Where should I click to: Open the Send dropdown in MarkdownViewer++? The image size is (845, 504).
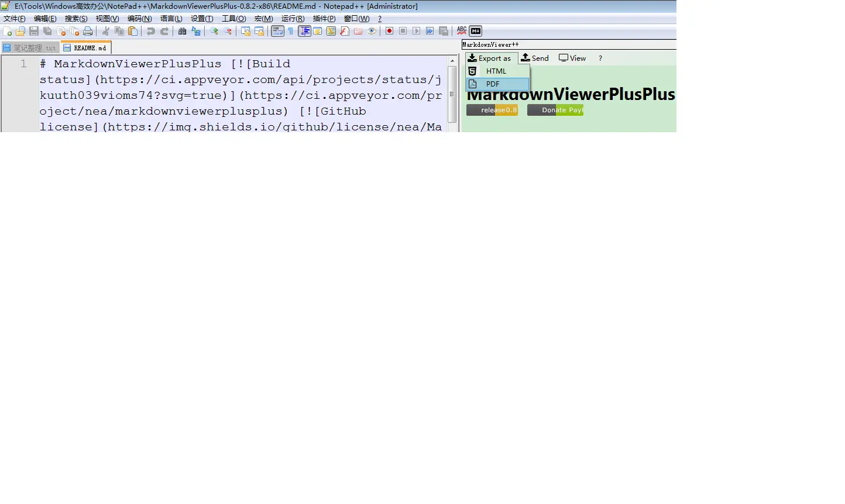click(x=535, y=58)
